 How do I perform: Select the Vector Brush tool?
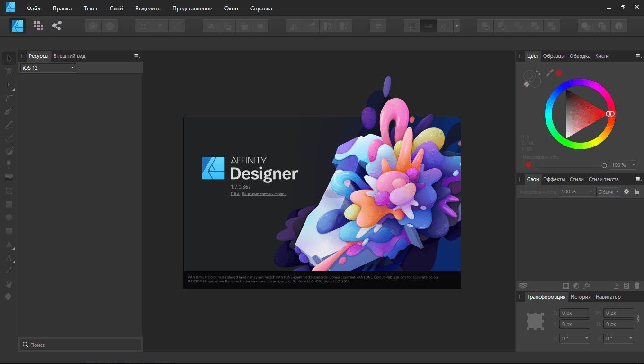click(x=9, y=138)
